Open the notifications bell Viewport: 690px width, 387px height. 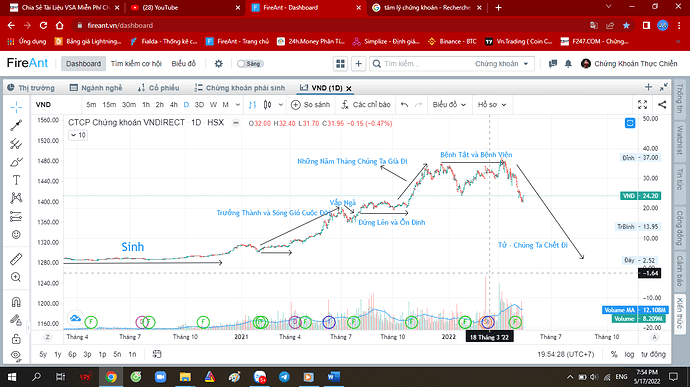click(568, 64)
